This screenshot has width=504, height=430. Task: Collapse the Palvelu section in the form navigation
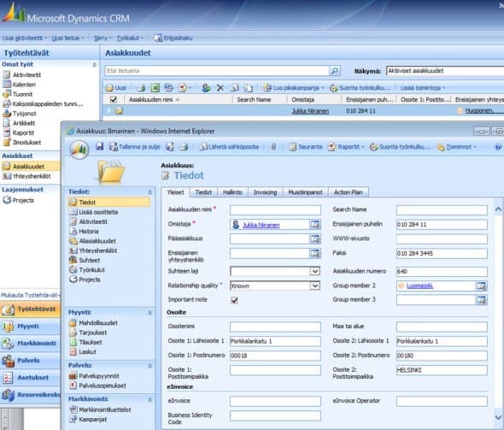pyautogui.click(x=149, y=366)
